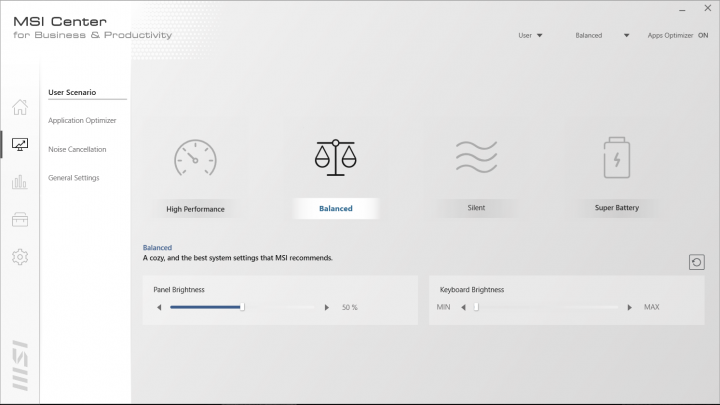Decrease Keyboard Brightness with the left arrow
Image resolution: width=720 pixels, height=405 pixels.
[x=463, y=307]
